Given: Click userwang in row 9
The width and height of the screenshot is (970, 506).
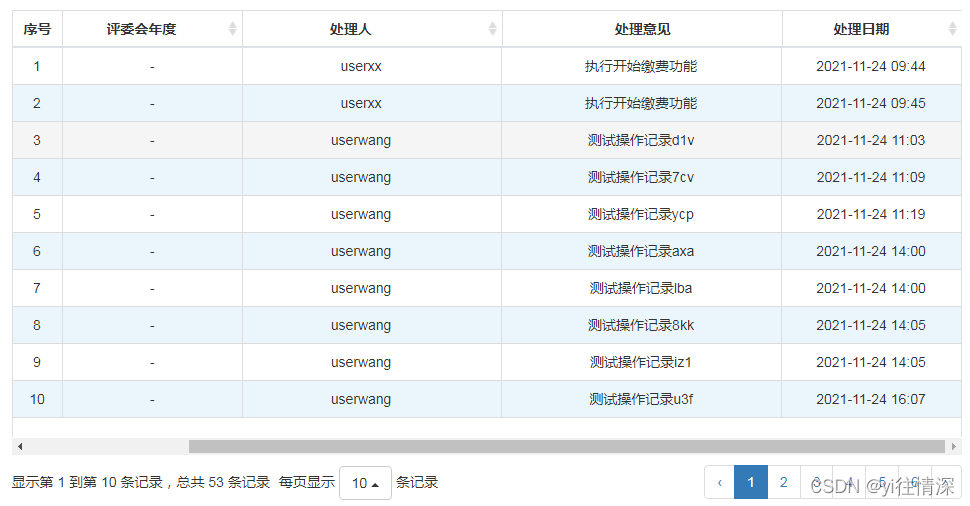Looking at the screenshot, I should tap(361, 363).
